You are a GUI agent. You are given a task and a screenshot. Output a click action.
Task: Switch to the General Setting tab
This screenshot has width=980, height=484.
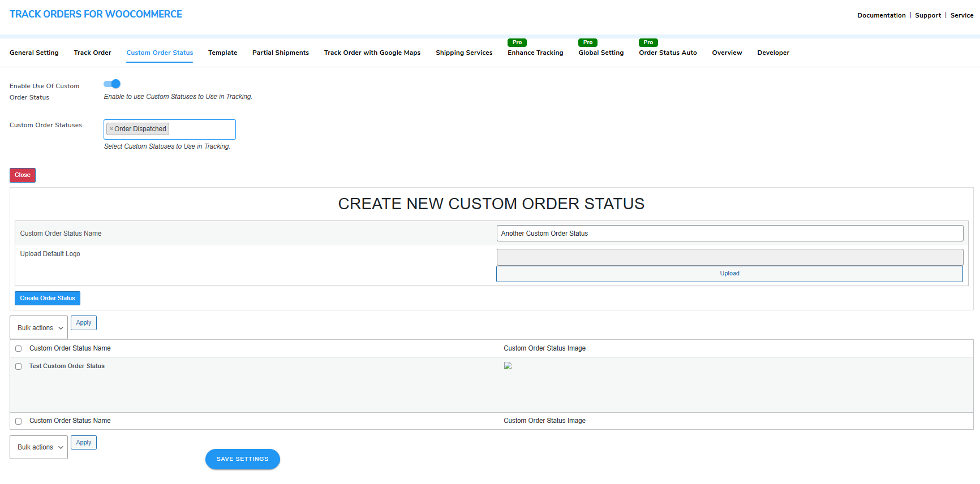[x=34, y=53]
